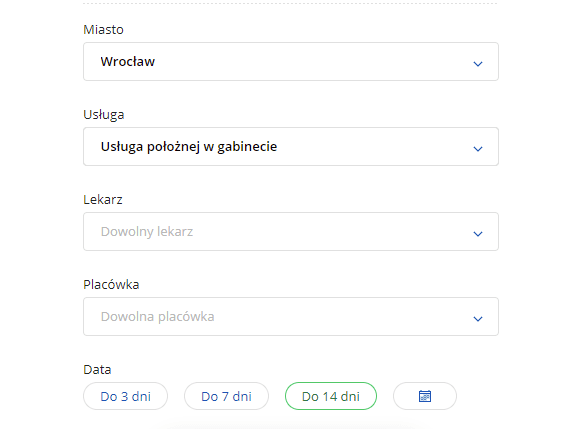Screen dimensions: 562x429
Task: Expand the Usługa dropdown list
Action: pyautogui.click(x=291, y=147)
